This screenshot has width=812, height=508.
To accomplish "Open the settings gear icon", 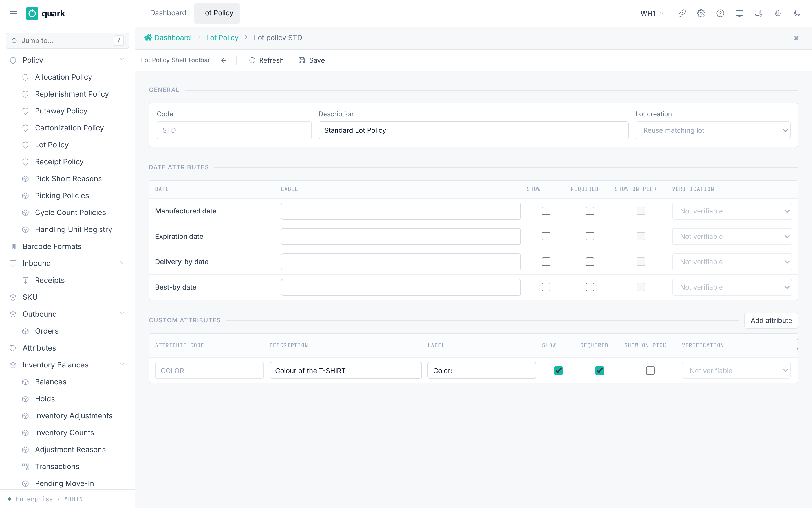I will click(701, 14).
